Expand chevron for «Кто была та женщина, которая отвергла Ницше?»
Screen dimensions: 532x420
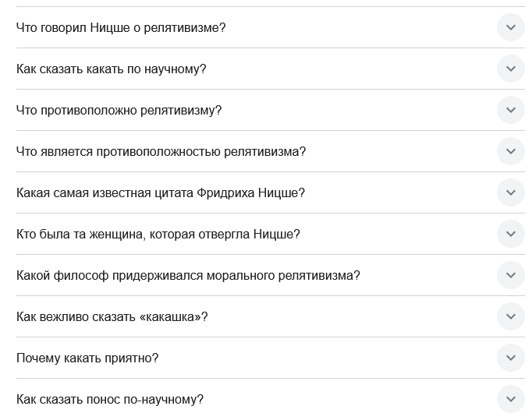click(510, 234)
